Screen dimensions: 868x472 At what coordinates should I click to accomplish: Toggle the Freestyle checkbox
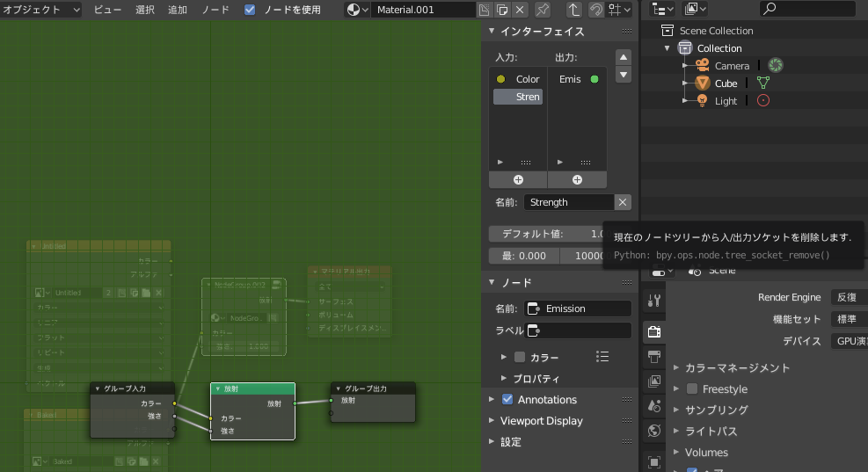pyautogui.click(x=692, y=389)
